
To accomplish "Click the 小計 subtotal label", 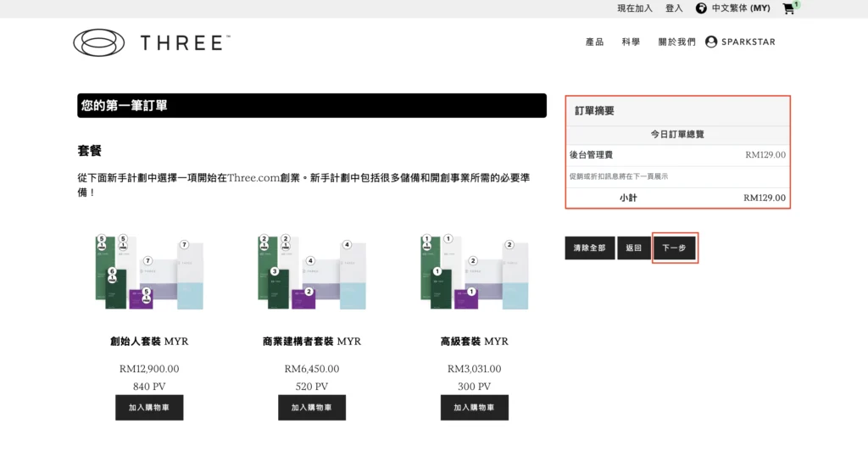I will 628,198.
